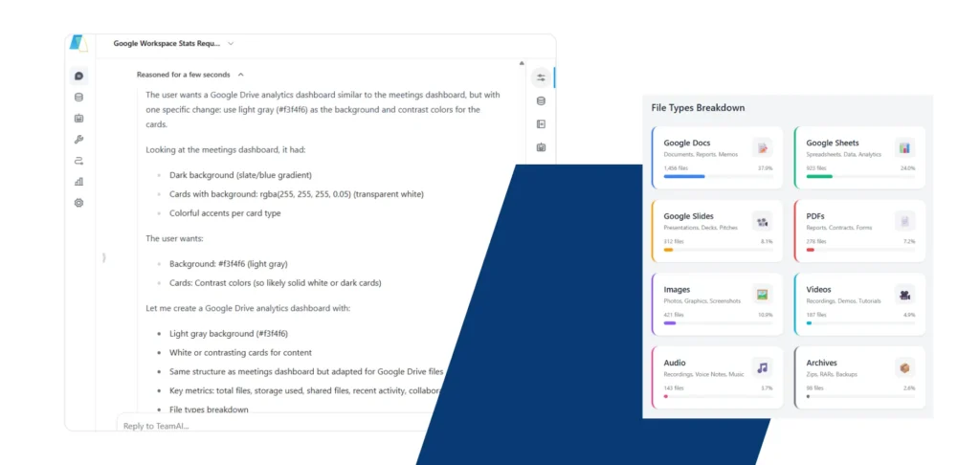
Task: Click the 'Images' card title
Action: [677, 289]
